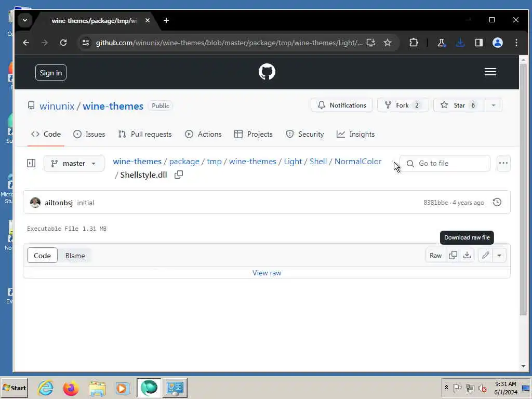This screenshot has height=399, width=532.
Task: Open the more file actions ellipsis menu
Action: pos(503,163)
